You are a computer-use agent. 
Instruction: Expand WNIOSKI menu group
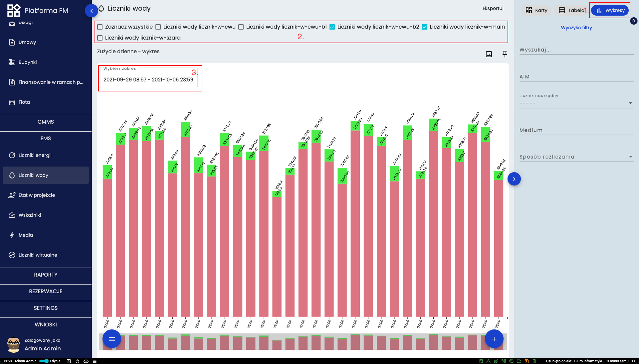(46, 325)
